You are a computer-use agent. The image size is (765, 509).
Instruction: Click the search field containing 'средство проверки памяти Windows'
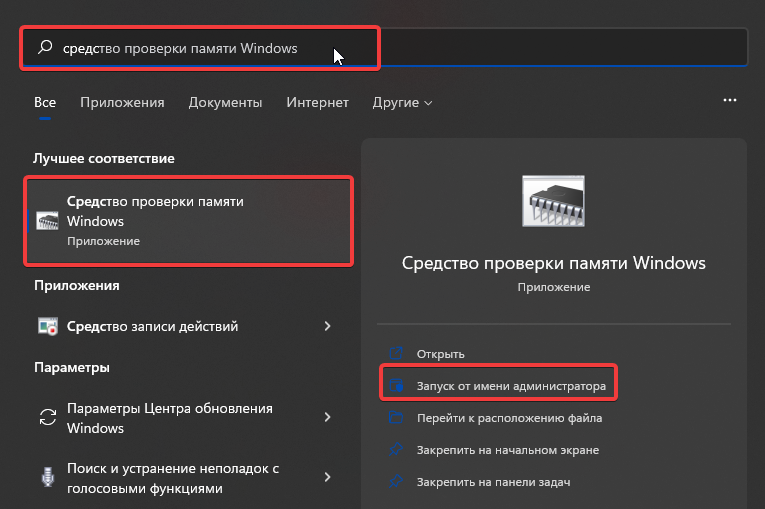(x=384, y=47)
